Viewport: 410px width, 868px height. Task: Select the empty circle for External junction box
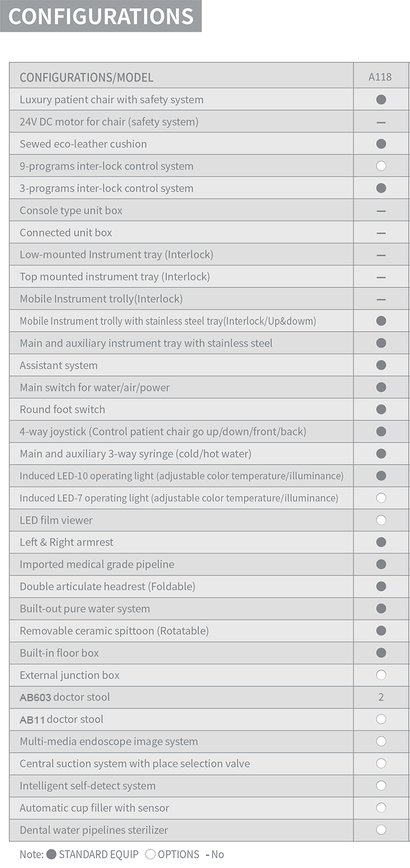point(381,675)
